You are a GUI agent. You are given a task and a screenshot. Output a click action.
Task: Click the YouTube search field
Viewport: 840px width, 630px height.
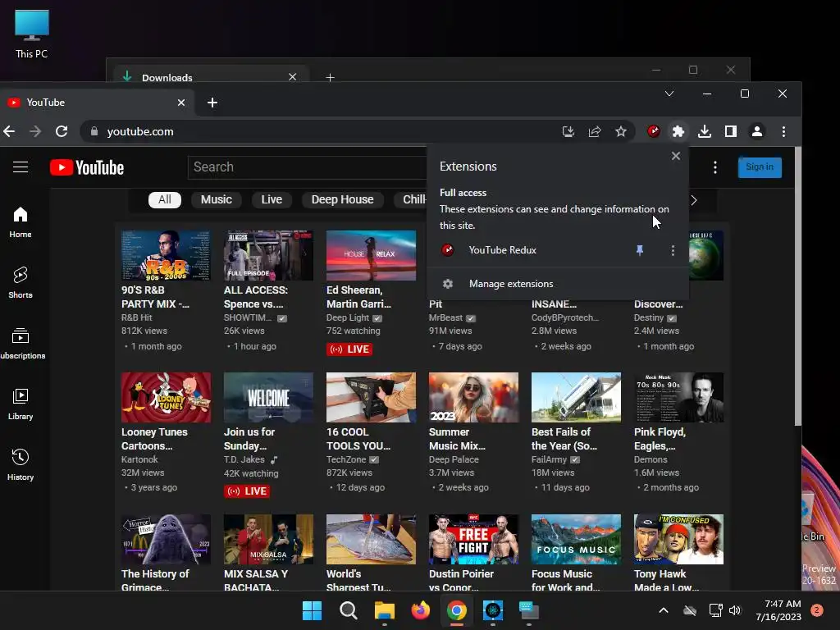coord(307,167)
